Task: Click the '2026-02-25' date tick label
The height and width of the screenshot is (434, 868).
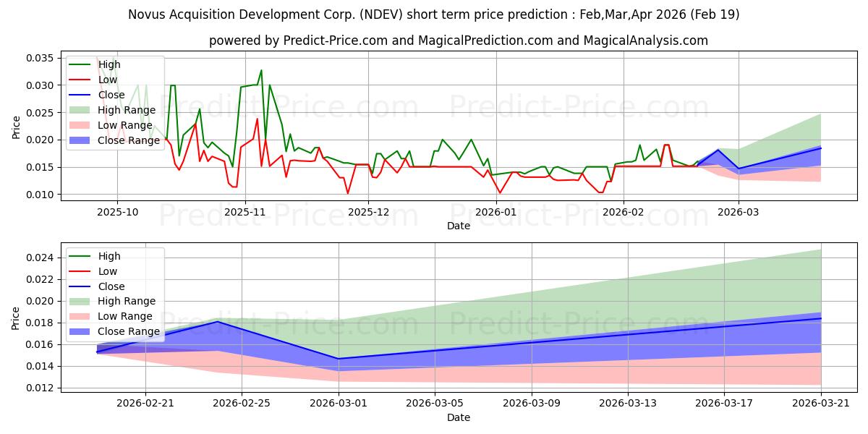Action: tap(242, 404)
